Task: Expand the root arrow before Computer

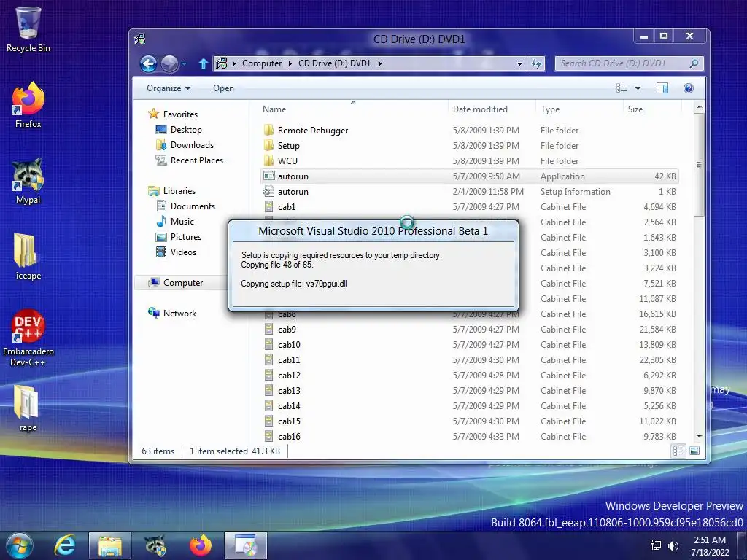Action: pos(234,63)
